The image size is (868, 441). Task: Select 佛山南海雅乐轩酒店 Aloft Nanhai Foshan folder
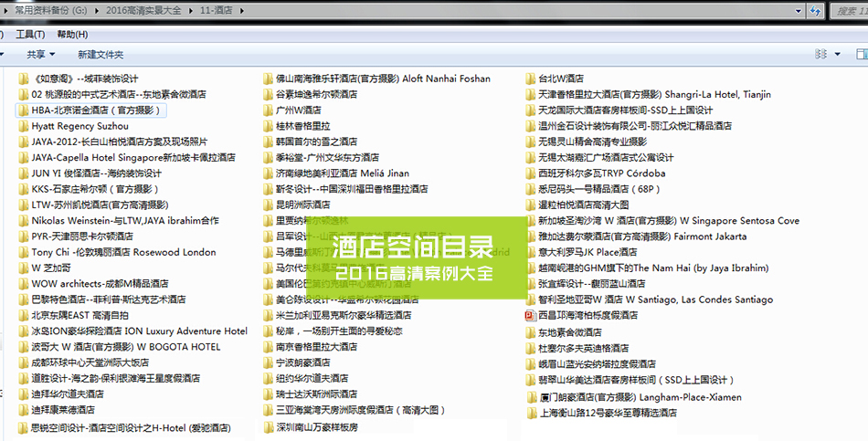[x=383, y=79]
